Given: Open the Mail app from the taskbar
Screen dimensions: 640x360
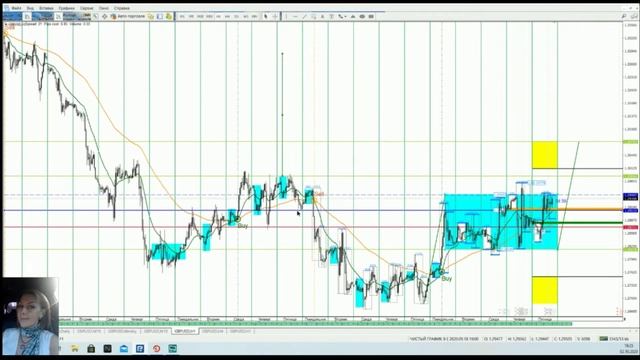Looking at the screenshot, I should [x=124, y=349].
